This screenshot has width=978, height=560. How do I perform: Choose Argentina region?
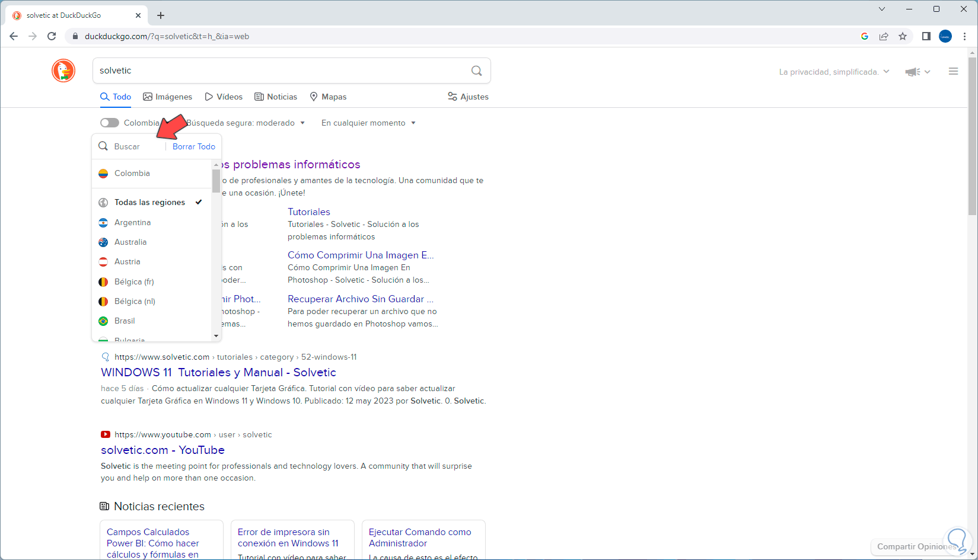point(152,223)
